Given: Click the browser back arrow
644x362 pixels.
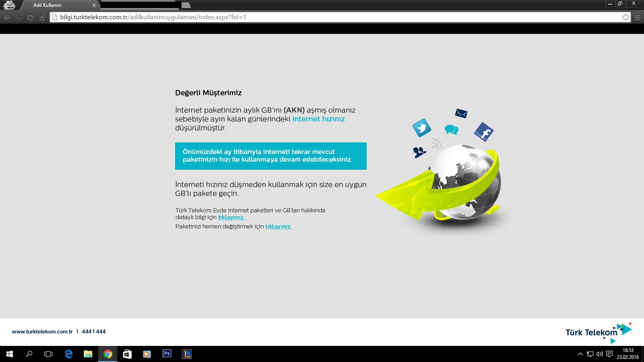Looking at the screenshot, I should click(x=7, y=17).
